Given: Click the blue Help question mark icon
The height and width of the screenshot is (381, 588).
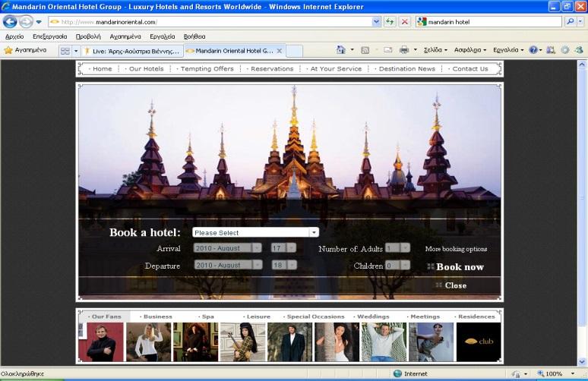Looking at the screenshot, I should point(533,50).
